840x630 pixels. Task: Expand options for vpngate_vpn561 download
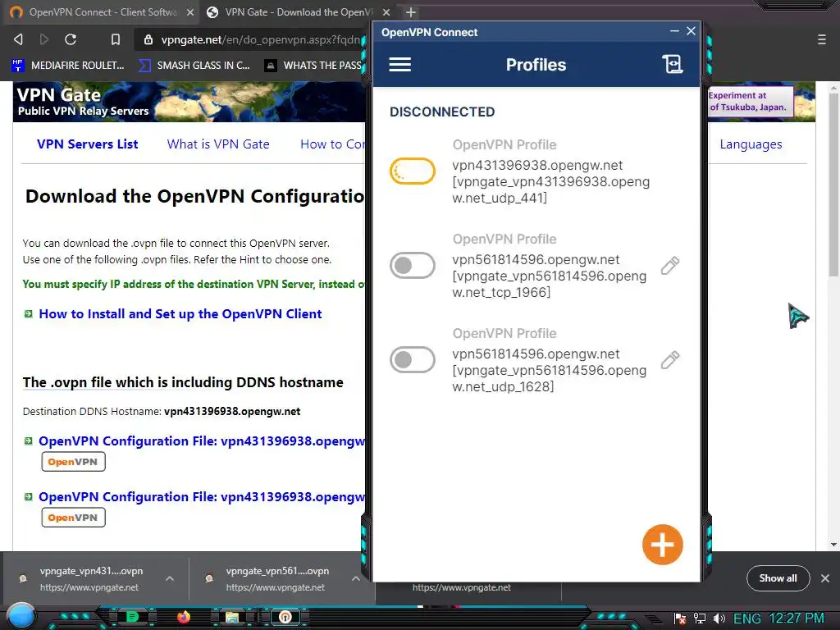355,578
